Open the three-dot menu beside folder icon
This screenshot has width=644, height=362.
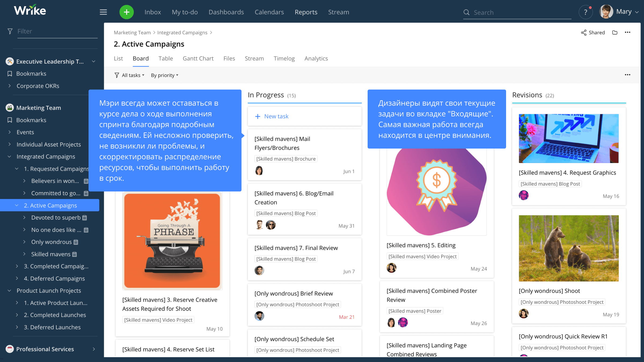[627, 32]
